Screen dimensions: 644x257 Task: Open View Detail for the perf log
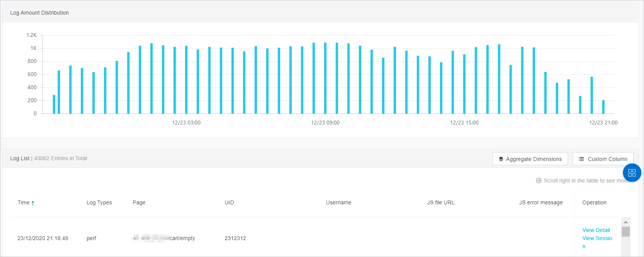point(596,230)
